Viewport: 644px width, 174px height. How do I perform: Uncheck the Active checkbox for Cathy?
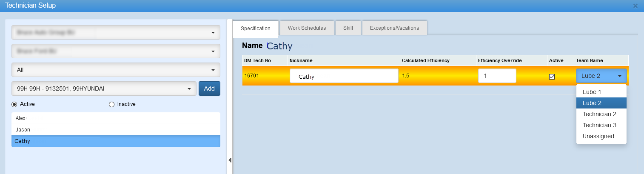tap(552, 77)
